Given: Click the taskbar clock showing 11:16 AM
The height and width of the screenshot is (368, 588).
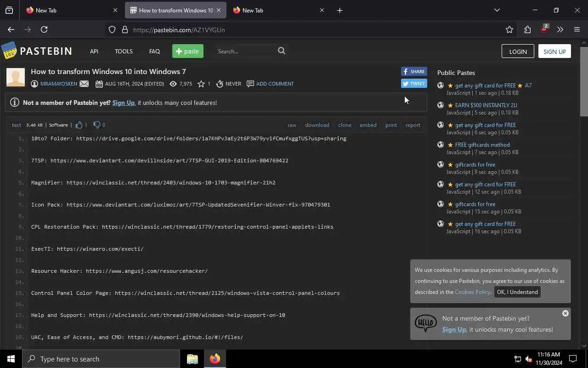Looking at the screenshot, I should pos(549,359).
